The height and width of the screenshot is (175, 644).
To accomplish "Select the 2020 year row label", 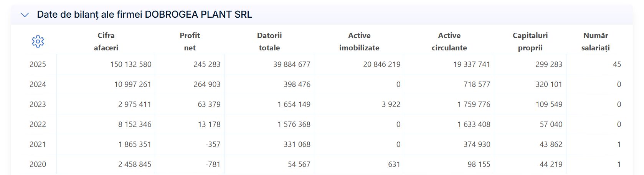I will pos(38,164).
